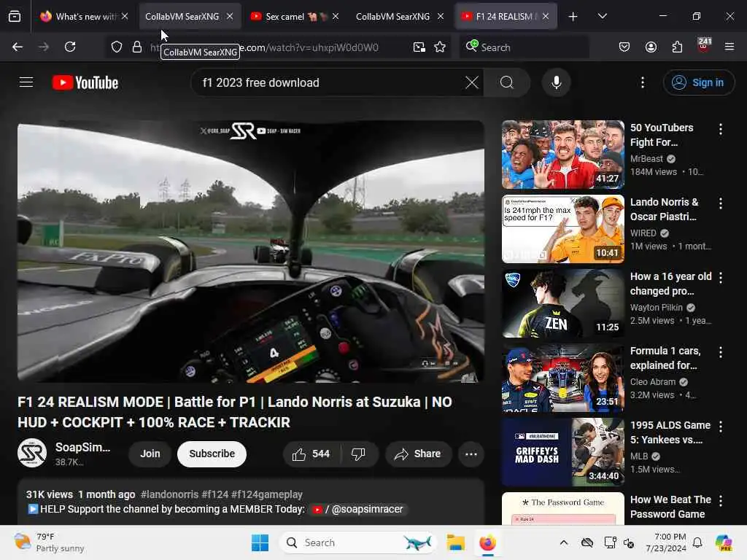Click the Firefox Search box

524,47
